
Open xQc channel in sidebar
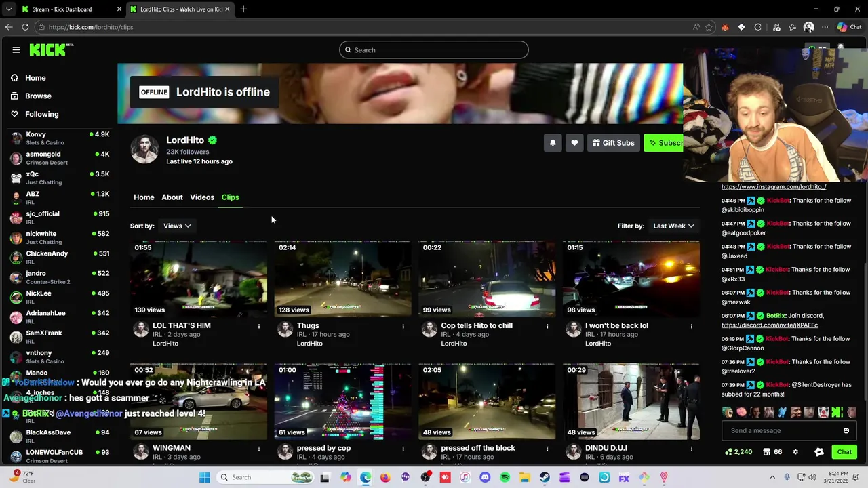pos(60,178)
